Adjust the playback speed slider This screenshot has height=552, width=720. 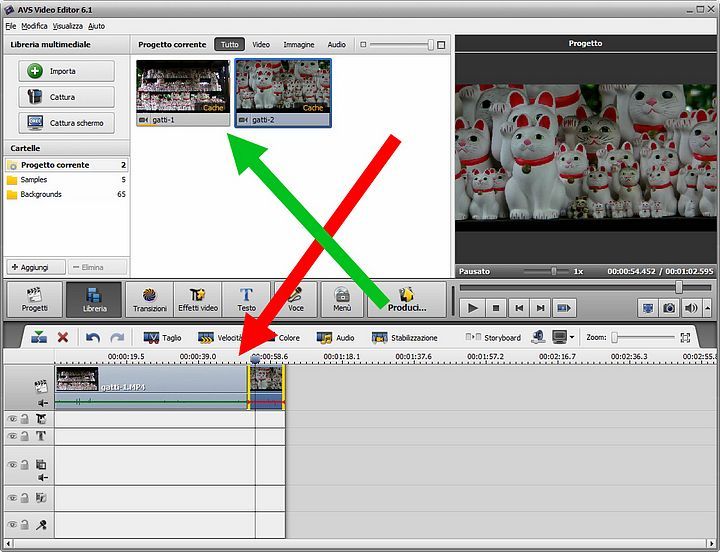click(x=554, y=271)
